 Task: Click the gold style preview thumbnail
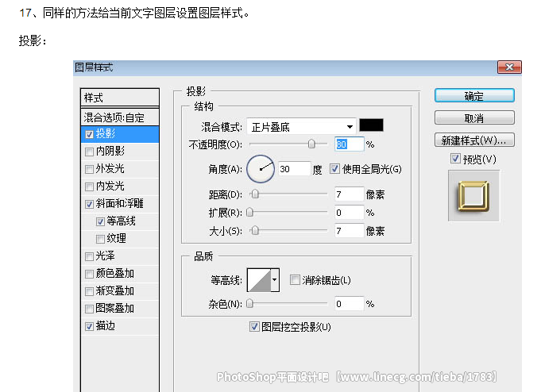click(474, 195)
